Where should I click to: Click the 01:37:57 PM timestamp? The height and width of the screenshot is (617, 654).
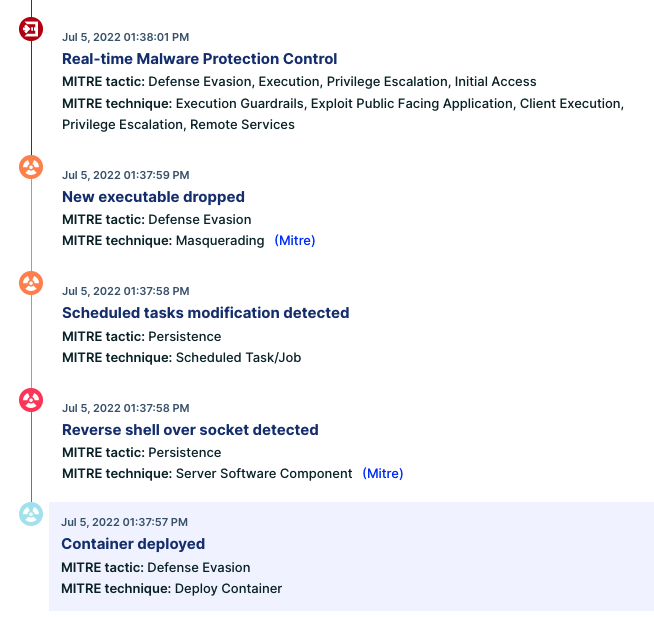pyautogui.click(x=124, y=522)
